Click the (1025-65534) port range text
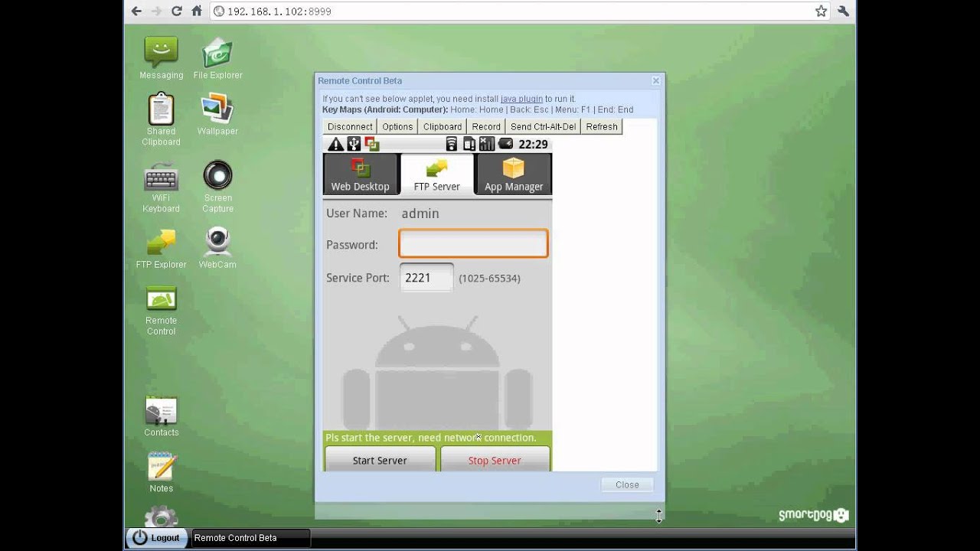980x551 pixels. click(x=489, y=279)
